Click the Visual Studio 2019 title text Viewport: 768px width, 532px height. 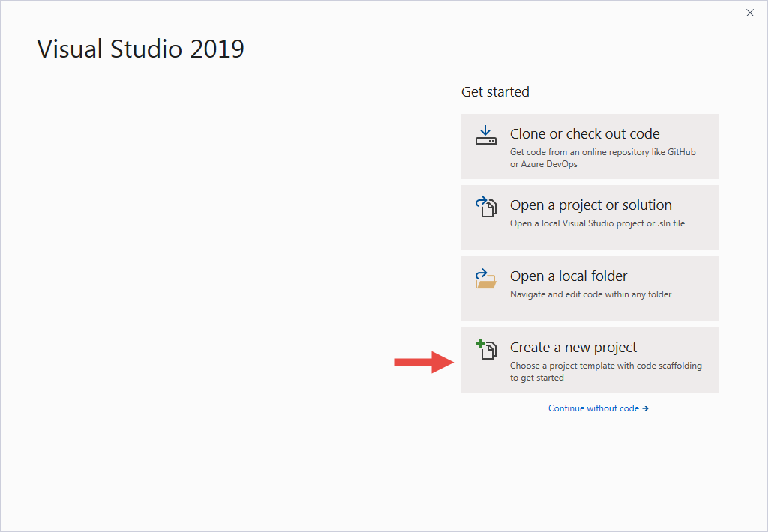click(140, 49)
